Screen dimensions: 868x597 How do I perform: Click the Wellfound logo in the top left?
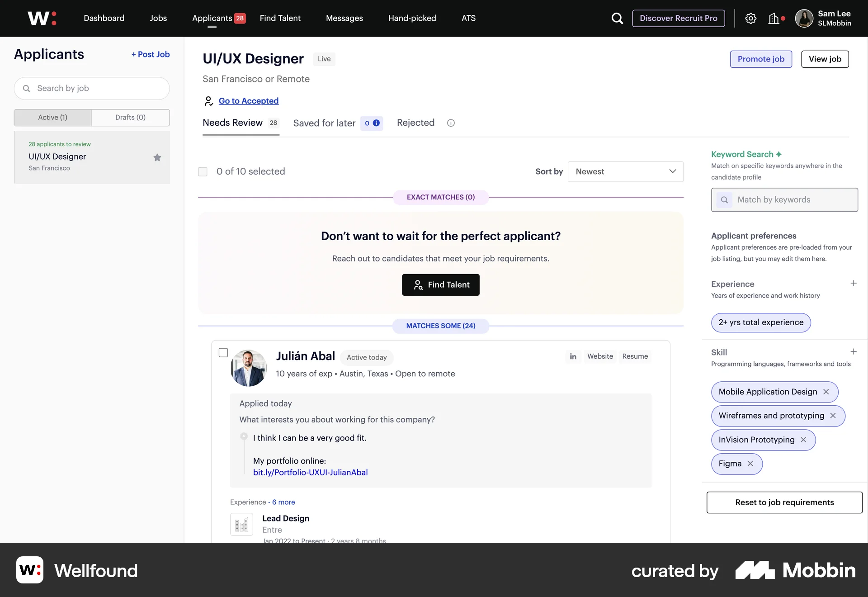pos(42,18)
